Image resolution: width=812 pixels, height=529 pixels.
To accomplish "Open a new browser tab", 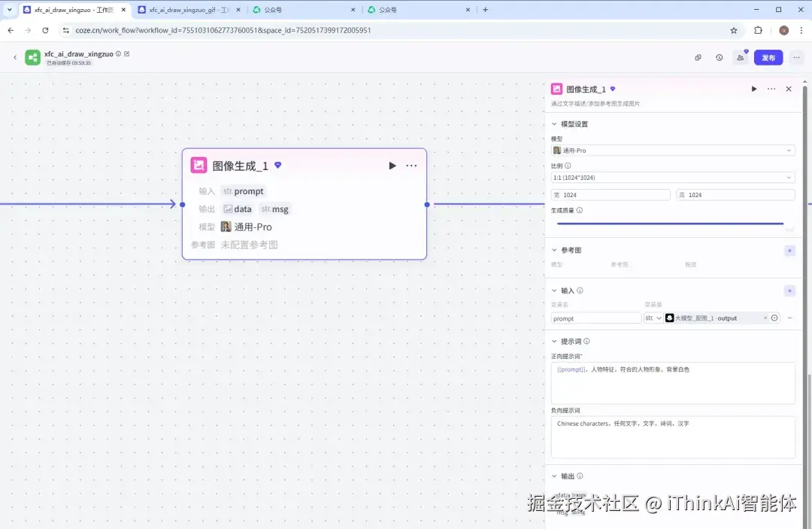I will (485, 10).
